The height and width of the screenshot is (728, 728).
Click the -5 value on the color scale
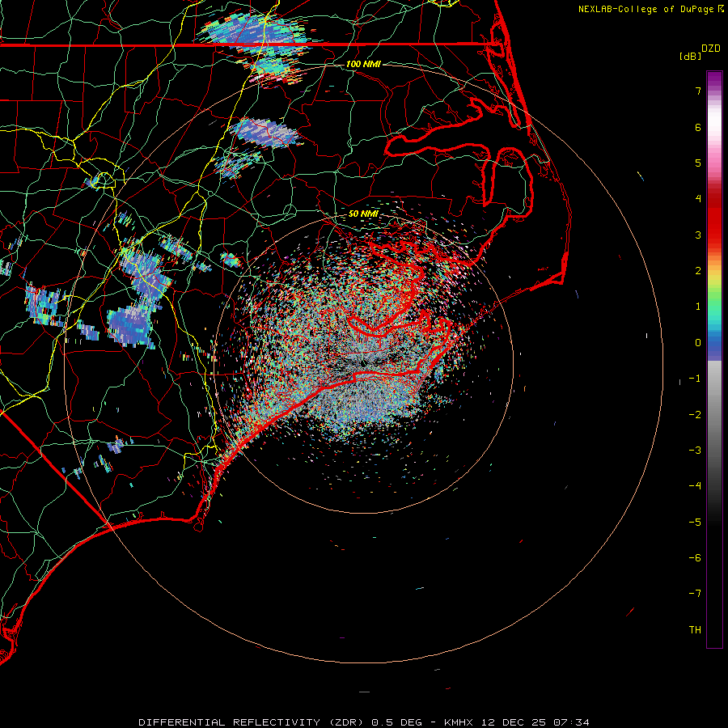(x=695, y=523)
